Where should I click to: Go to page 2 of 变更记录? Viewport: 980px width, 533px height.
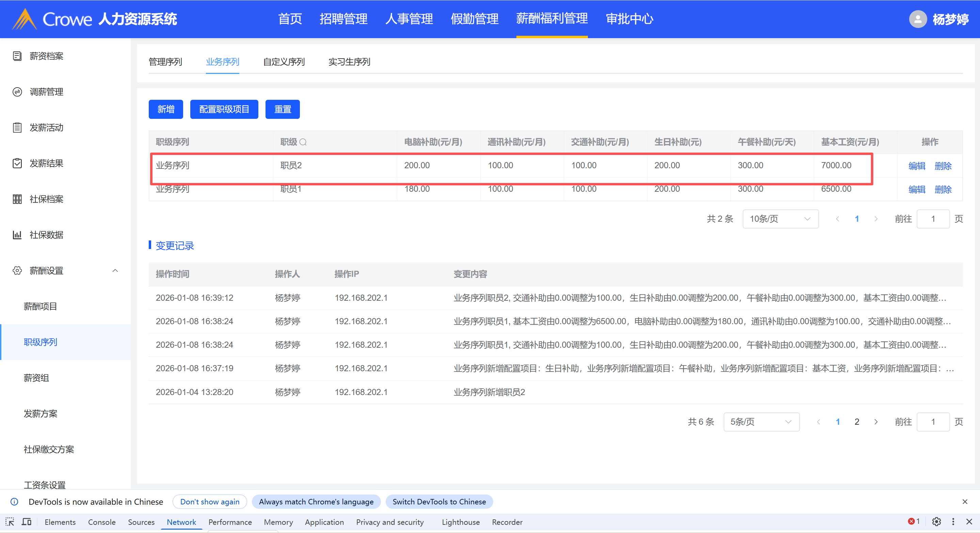(857, 422)
